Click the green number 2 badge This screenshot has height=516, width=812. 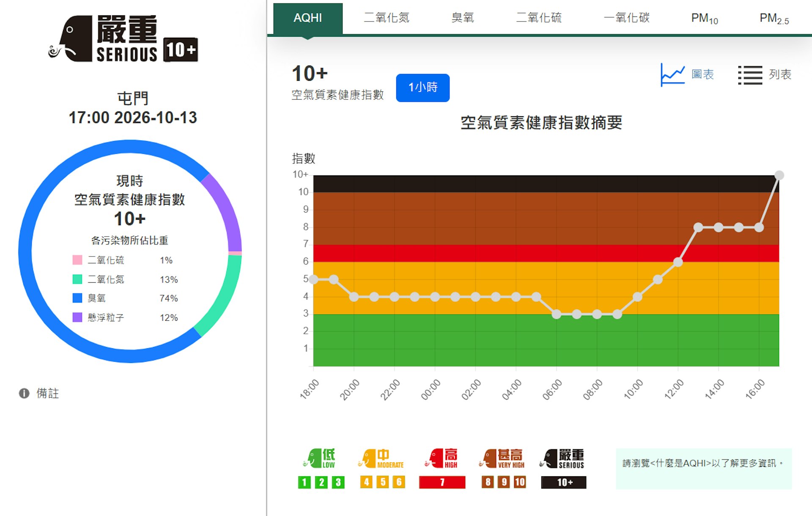tap(321, 482)
